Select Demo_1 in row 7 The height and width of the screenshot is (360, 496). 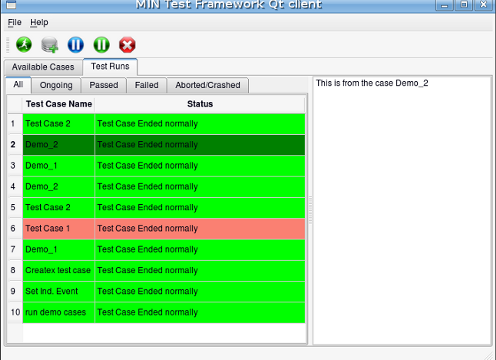pos(59,249)
